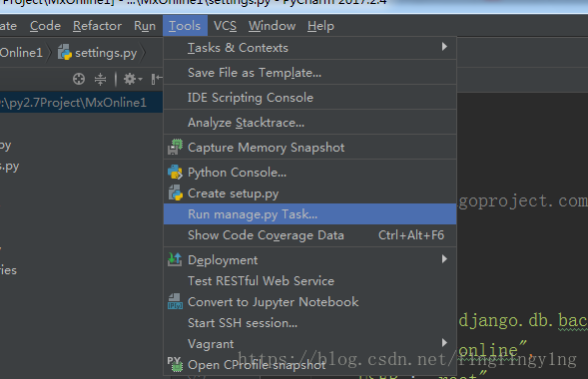The width and height of the screenshot is (588, 379).
Task: Click the hide panel icon
Action: pos(157,79)
